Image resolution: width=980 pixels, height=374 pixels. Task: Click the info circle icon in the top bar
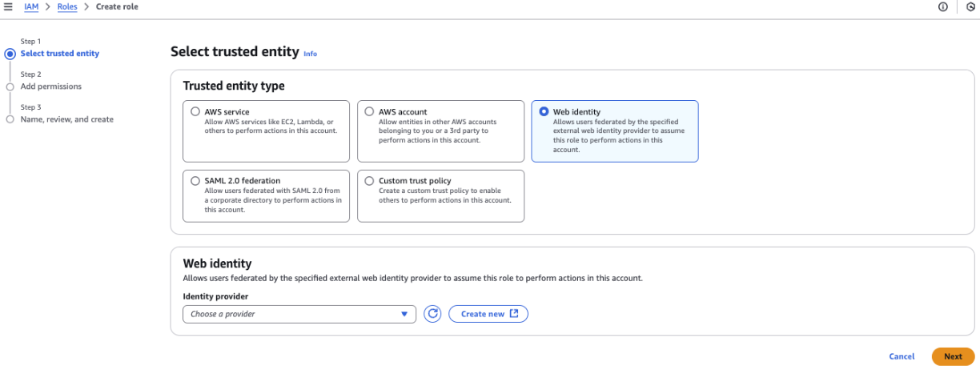pos(943,6)
